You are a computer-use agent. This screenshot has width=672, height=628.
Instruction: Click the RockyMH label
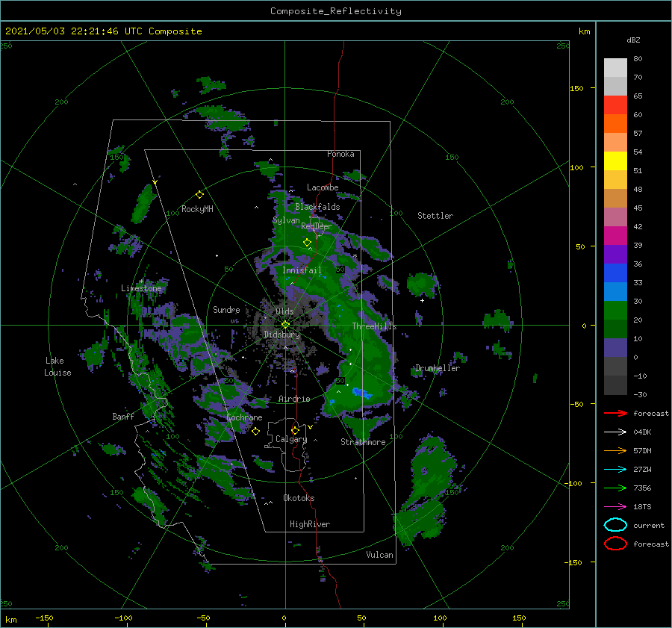197,209
